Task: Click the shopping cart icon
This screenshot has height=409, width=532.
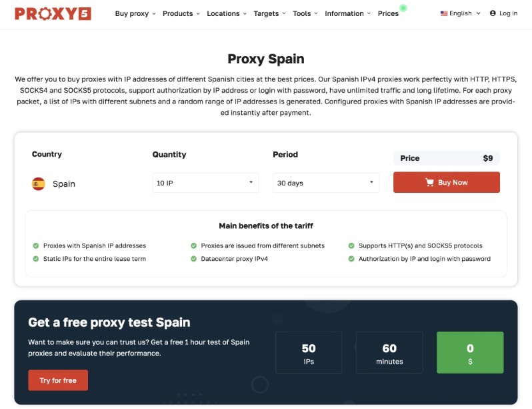Action: [x=429, y=182]
